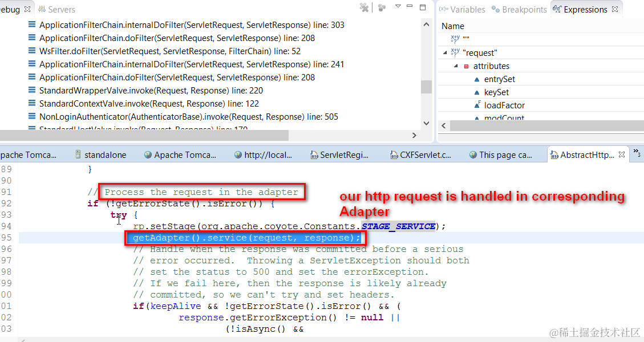Image resolution: width=644 pixels, height=342 pixels.
Task: Close the Debug view tab
Action: pos(27,9)
